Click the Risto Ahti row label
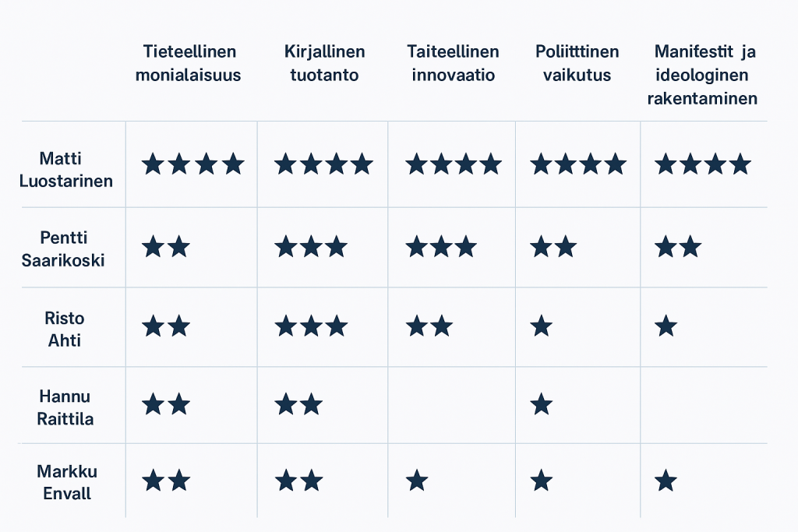This screenshot has height=532, width=798. 64,329
